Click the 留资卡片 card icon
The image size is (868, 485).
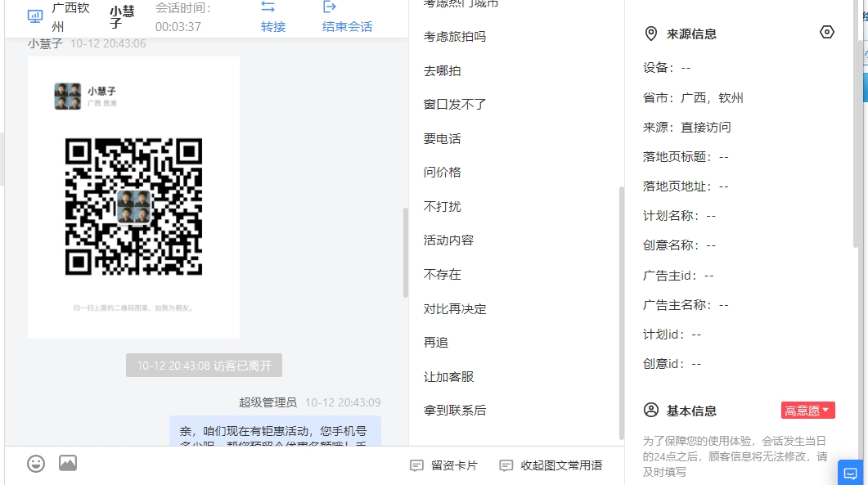click(x=416, y=465)
